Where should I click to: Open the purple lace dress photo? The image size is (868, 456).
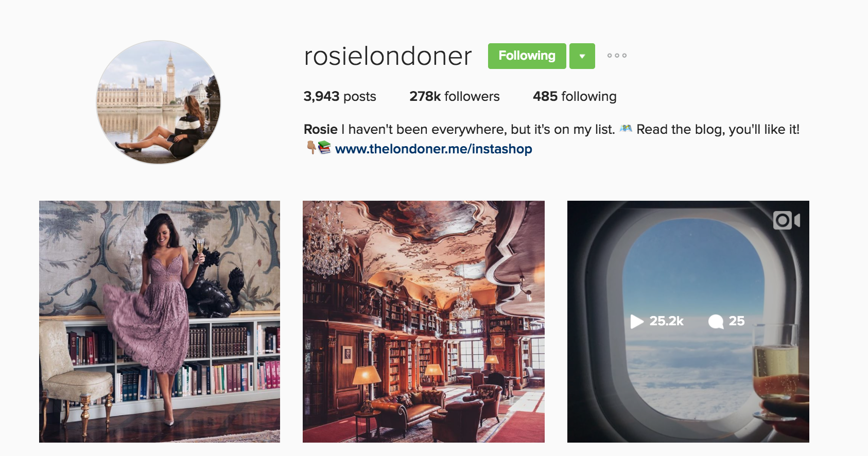coord(160,322)
